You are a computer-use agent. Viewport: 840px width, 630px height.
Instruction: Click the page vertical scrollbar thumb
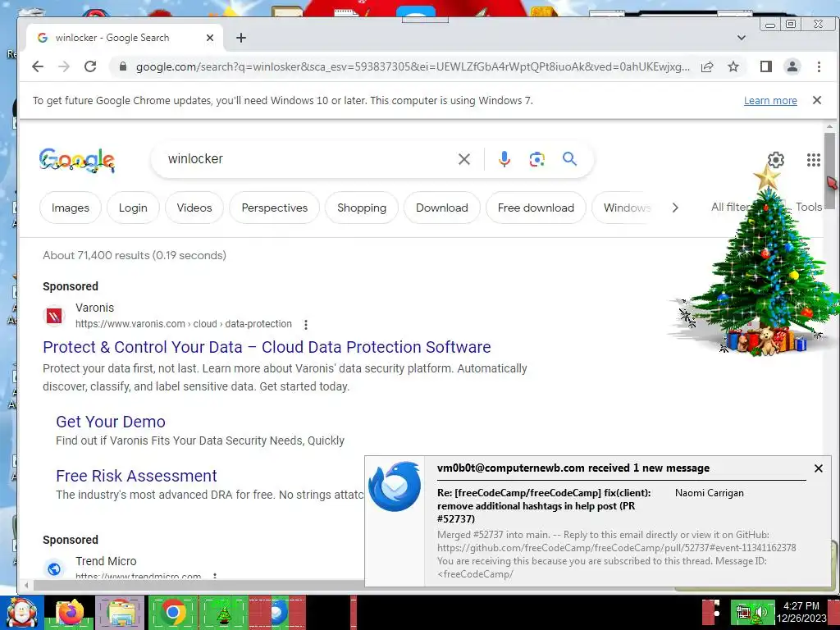coord(830,171)
